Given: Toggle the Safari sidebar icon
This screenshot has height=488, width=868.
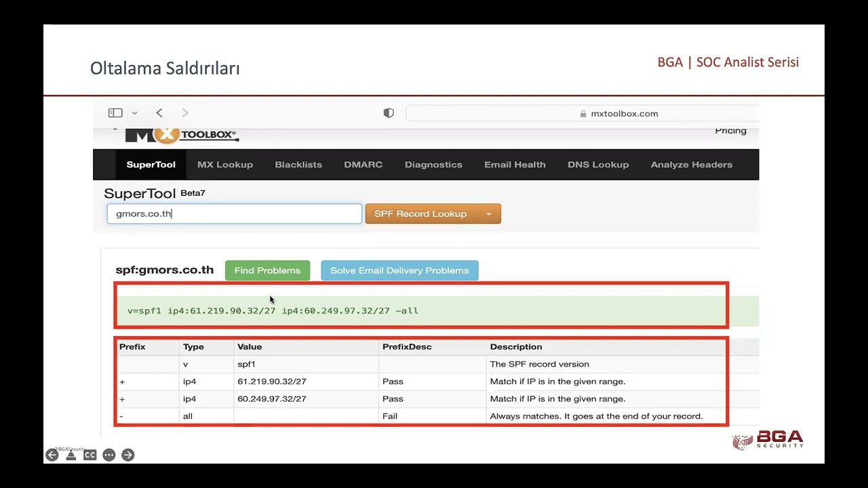Looking at the screenshot, I should [115, 113].
